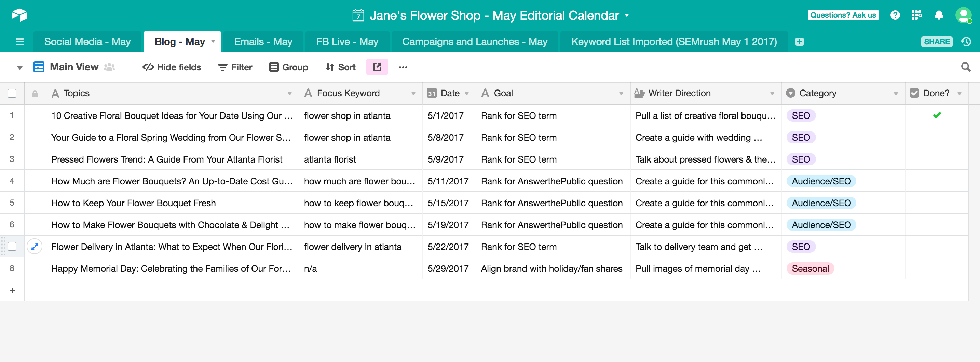Click the Writer Direction long-text field icon
Screen dimensions: 980x362
tap(639, 93)
